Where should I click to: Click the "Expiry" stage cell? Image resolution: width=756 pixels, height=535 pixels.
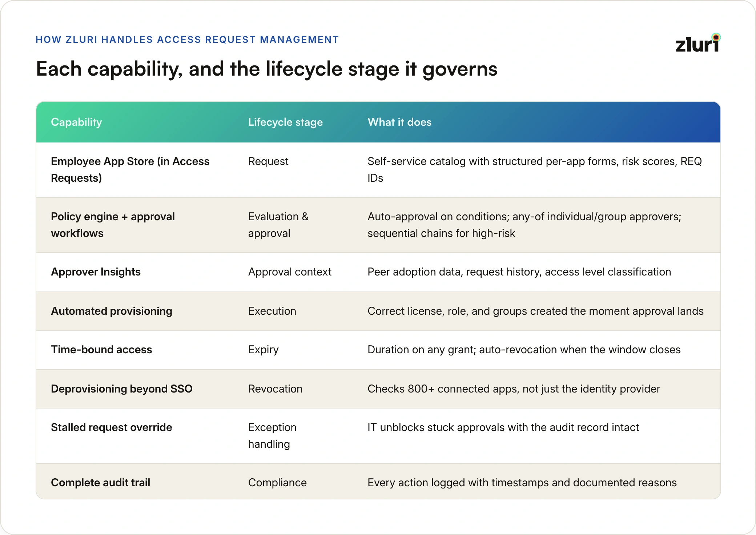coord(264,350)
